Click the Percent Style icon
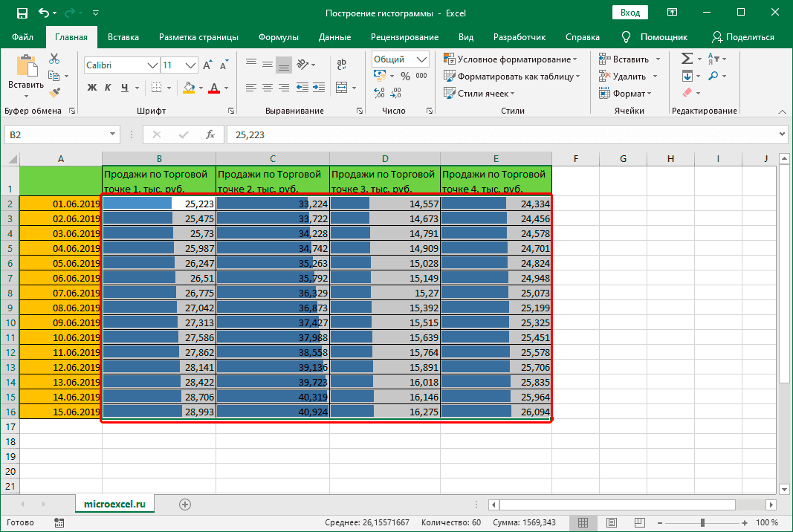The image size is (793, 532). pyautogui.click(x=405, y=76)
